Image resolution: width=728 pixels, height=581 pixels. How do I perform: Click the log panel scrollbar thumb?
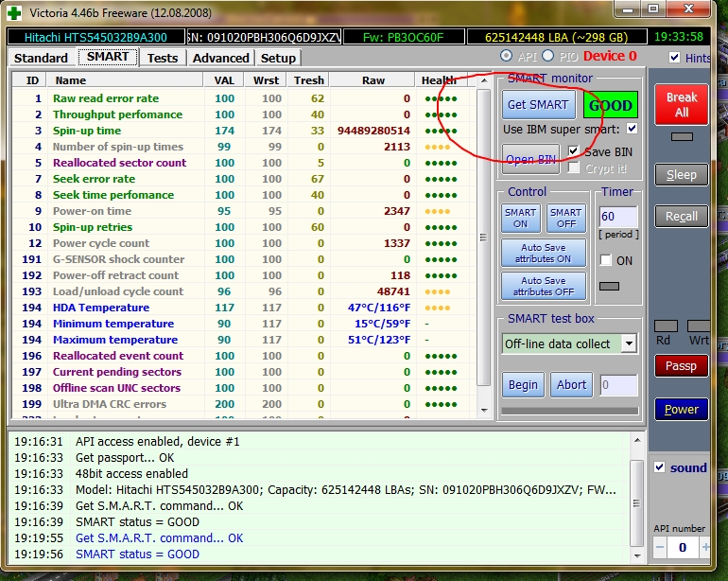636,503
